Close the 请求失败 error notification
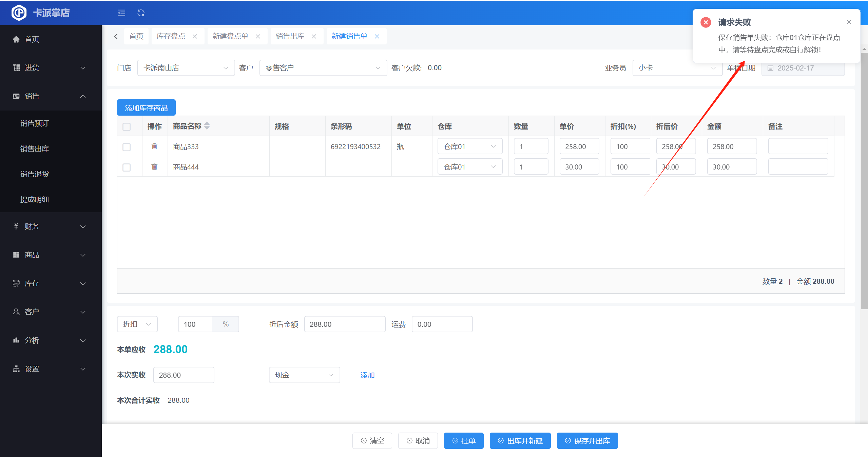Image resolution: width=868 pixels, height=457 pixels. 849,22
